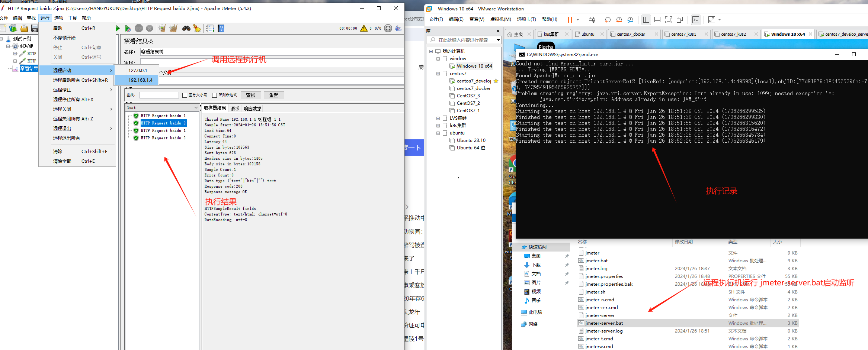Open the VMware library search dropdown arrow

tap(498, 40)
